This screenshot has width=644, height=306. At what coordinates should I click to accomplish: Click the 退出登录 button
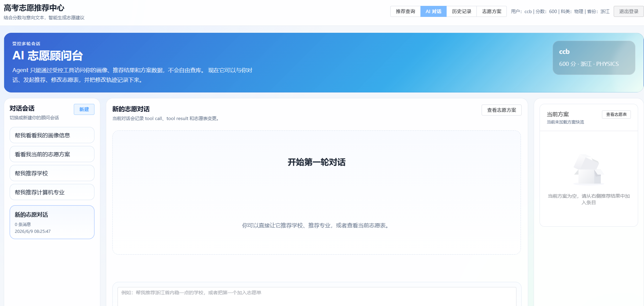coord(628,11)
